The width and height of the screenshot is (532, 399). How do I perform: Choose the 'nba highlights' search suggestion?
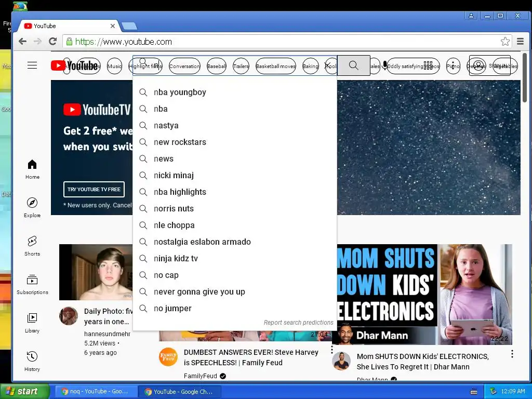[235, 192]
